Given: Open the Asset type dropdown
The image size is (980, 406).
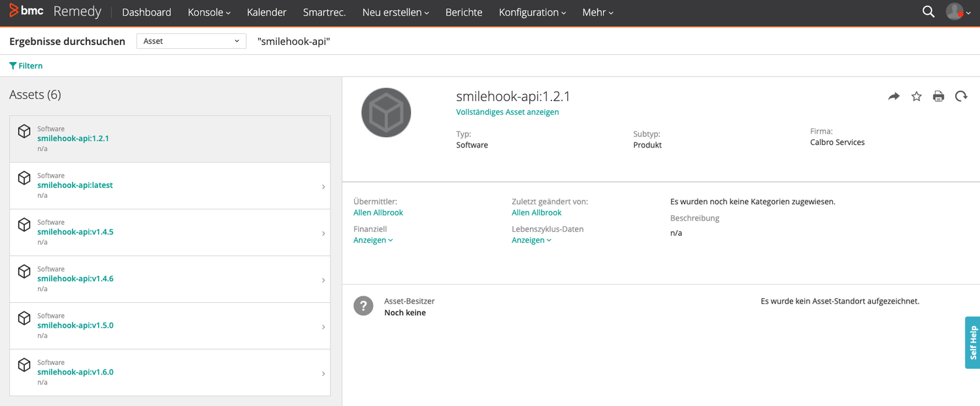Looking at the screenshot, I should pyautogui.click(x=191, y=41).
